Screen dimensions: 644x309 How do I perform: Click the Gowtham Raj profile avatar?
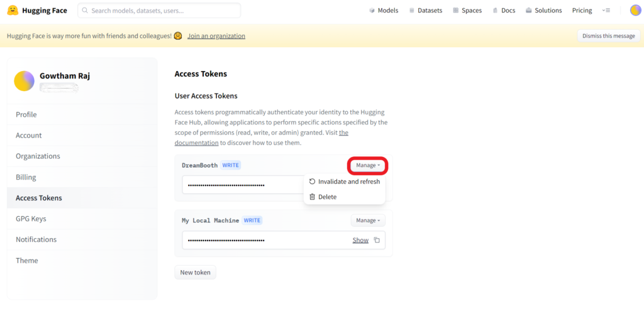tap(25, 81)
